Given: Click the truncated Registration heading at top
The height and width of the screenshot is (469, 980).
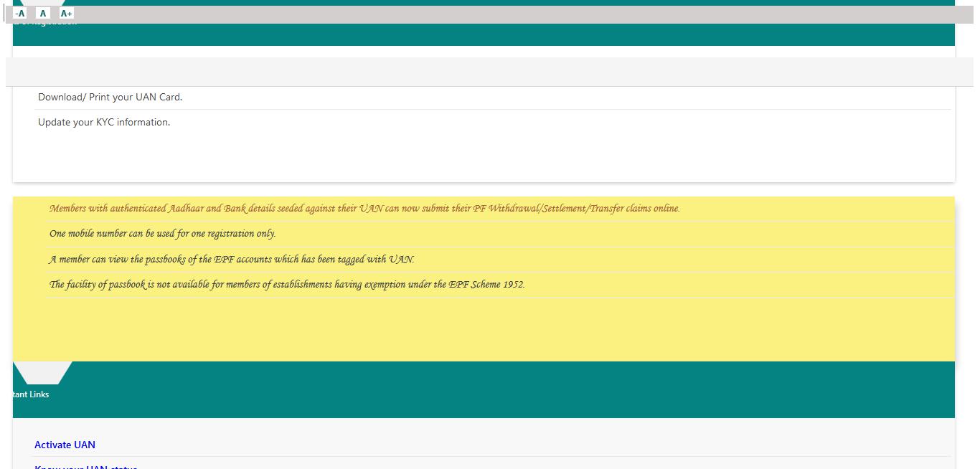Looking at the screenshot, I should click(47, 21).
